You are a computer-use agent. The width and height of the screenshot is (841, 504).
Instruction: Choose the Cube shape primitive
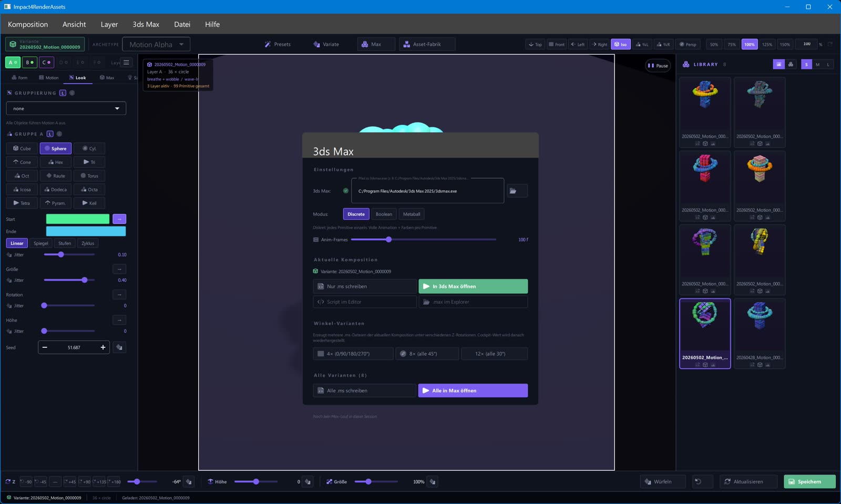click(22, 148)
